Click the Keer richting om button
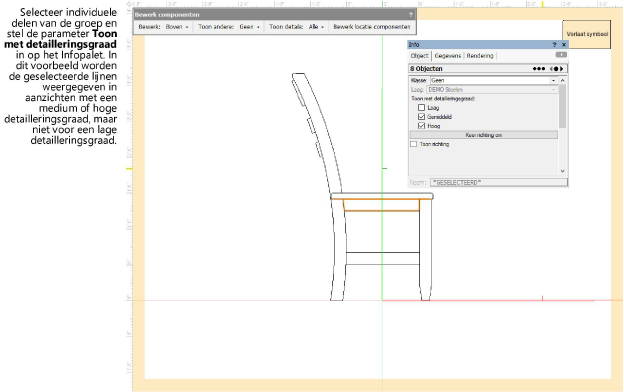Viewport: 624px width, 392px height. (484, 135)
